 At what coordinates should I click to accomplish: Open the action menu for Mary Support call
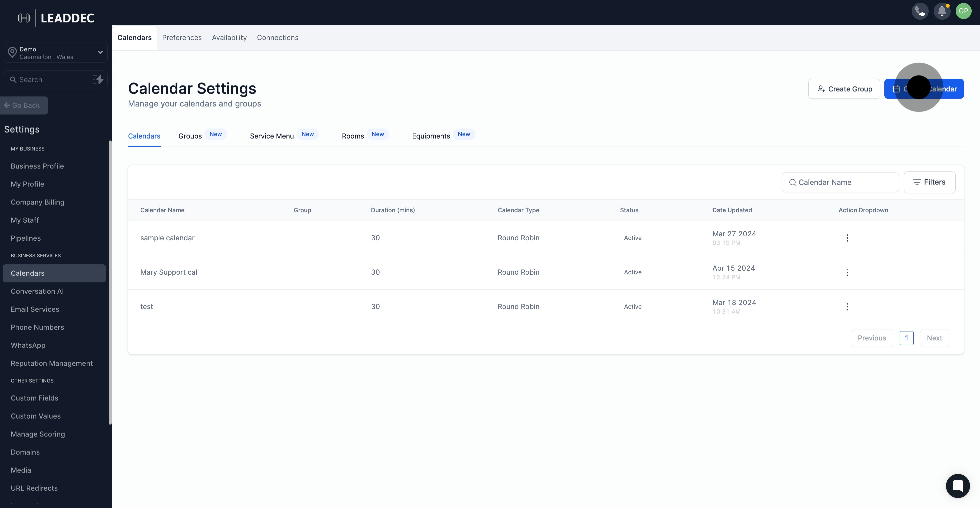[847, 272]
